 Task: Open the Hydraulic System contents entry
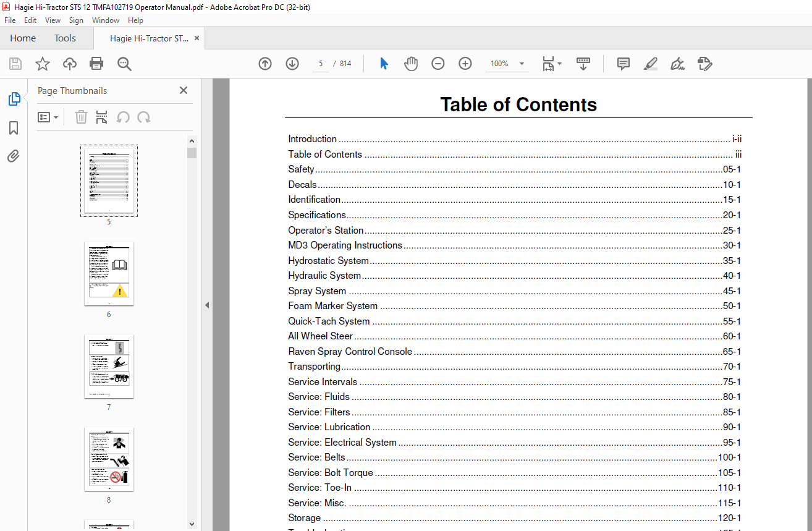tap(514, 275)
